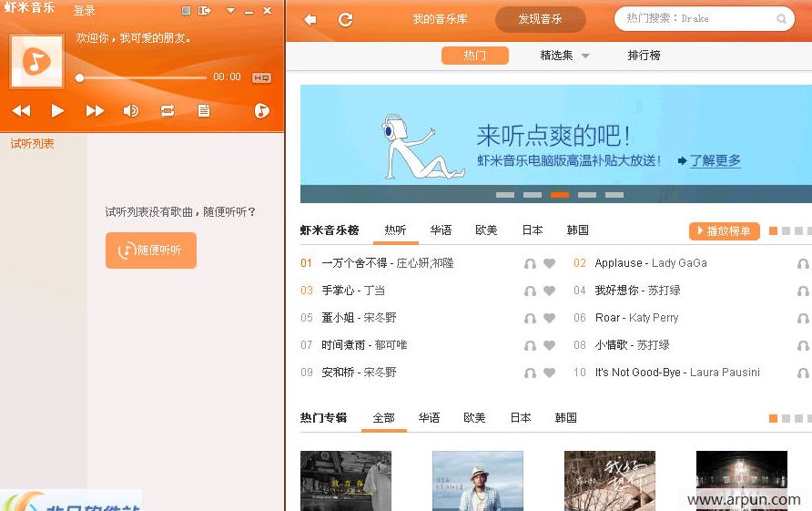Select 热听 in the music chart tabs
The height and width of the screenshot is (511, 812).
pos(395,230)
